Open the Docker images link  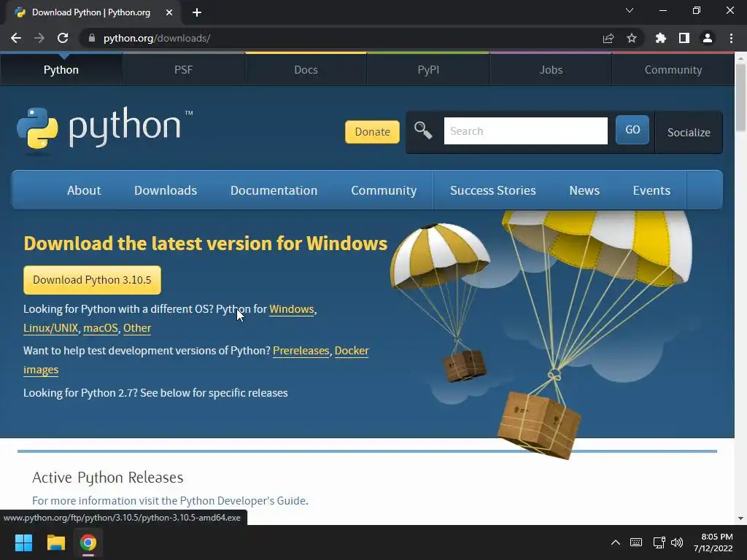352,351
